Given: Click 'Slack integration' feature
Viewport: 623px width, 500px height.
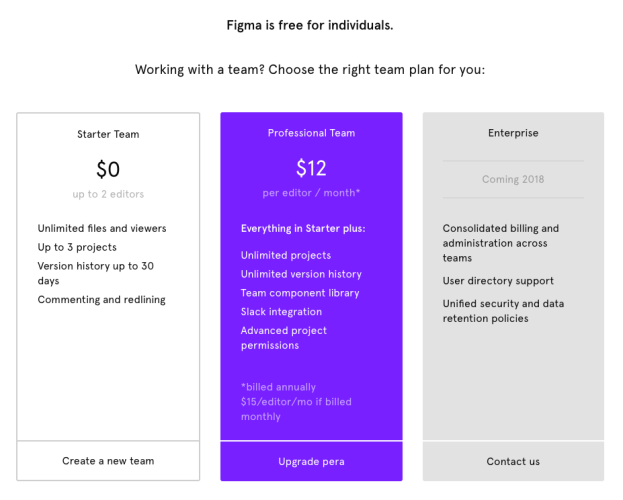Looking at the screenshot, I should pos(281,312).
